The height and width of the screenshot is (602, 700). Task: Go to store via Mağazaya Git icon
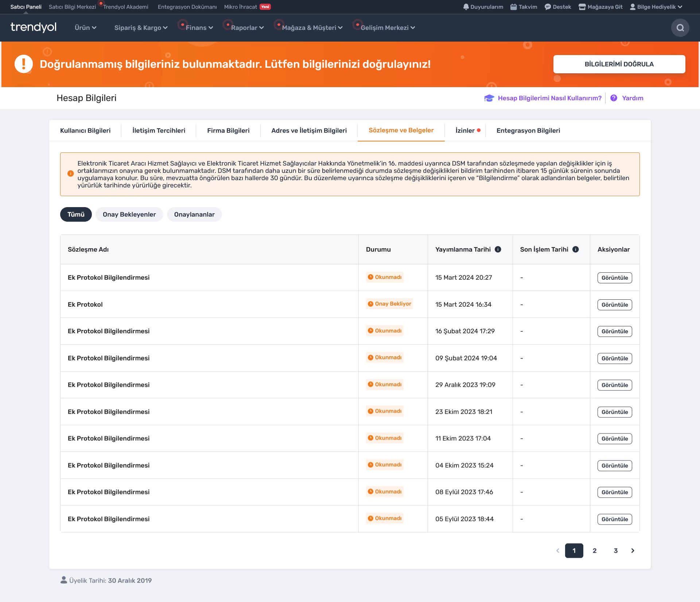582,7
